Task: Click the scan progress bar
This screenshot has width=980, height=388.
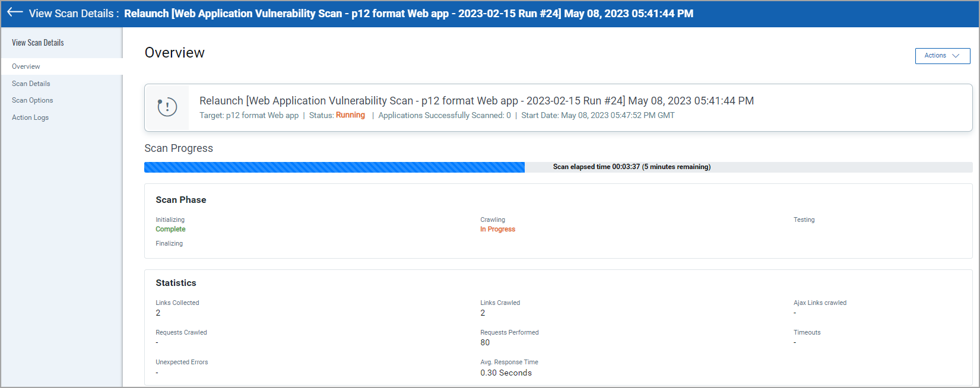Action: click(558, 167)
